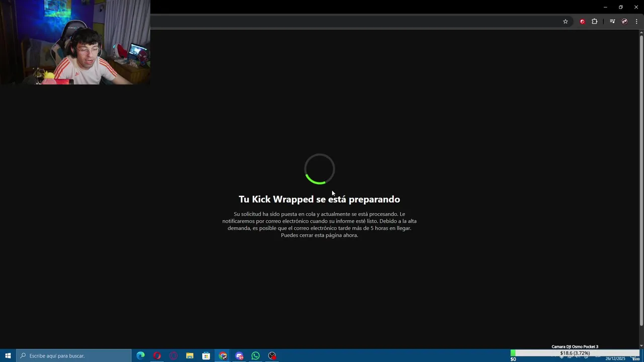
Task: Click the 'Escribe aquí para buscar' search box
Action: click(74, 355)
